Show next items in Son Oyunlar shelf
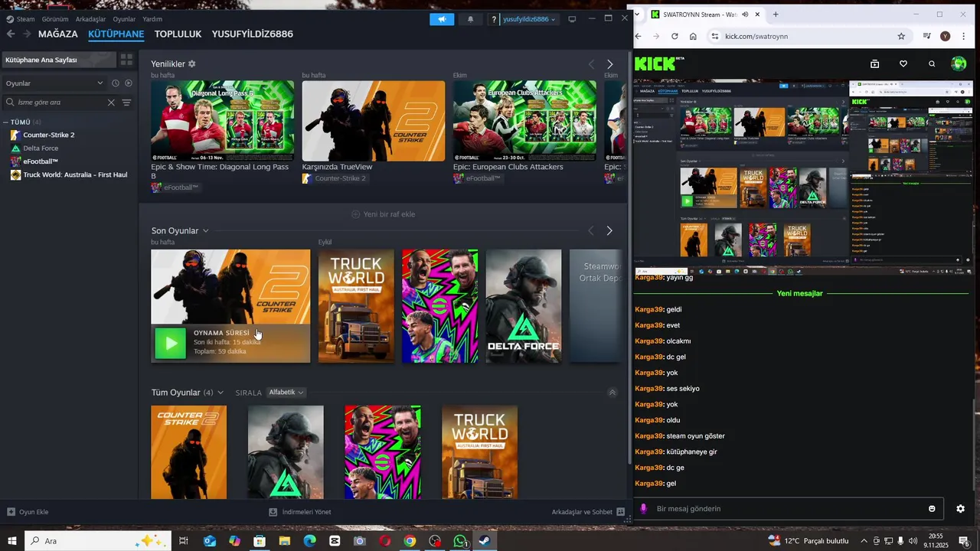 (x=609, y=230)
